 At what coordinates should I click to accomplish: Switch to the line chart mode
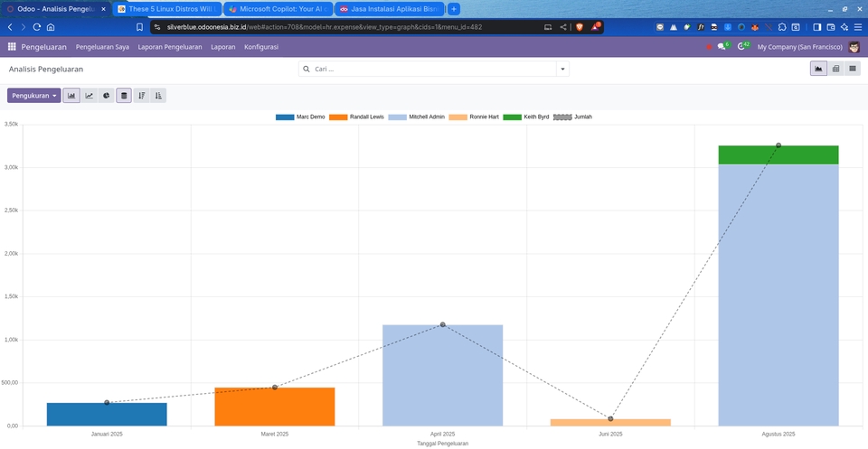[89, 95]
